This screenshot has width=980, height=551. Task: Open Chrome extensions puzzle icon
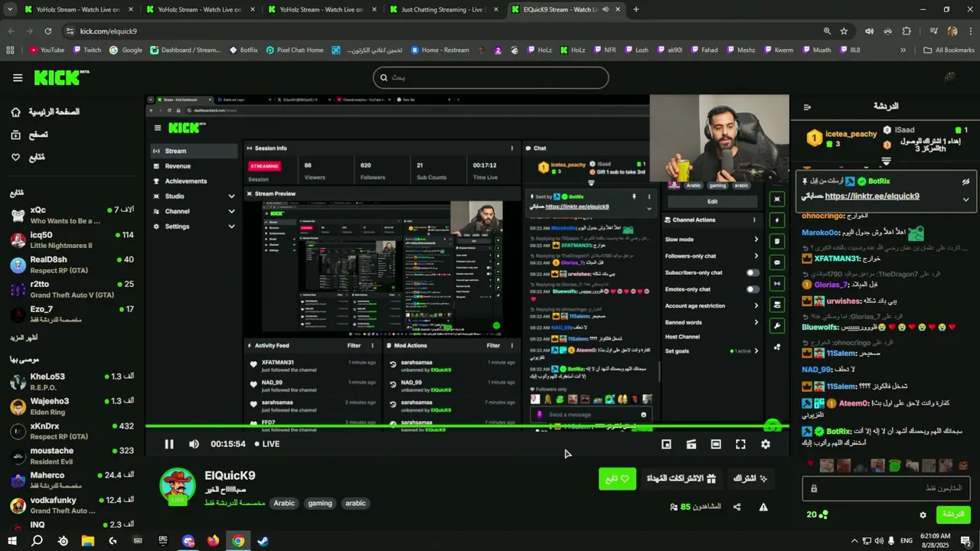[906, 31]
